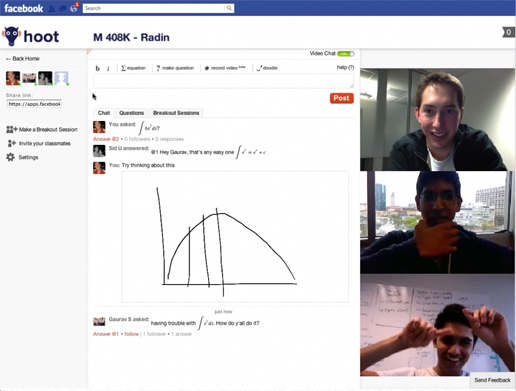Screen dimensions: 516x391
Task: Go Back Home via sidebar link
Action: [23, 59]
